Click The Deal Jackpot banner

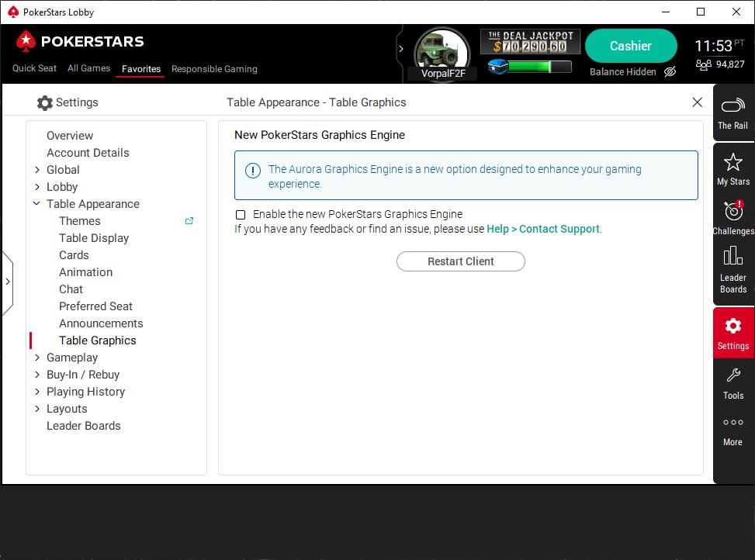click(x=530, y=42)
